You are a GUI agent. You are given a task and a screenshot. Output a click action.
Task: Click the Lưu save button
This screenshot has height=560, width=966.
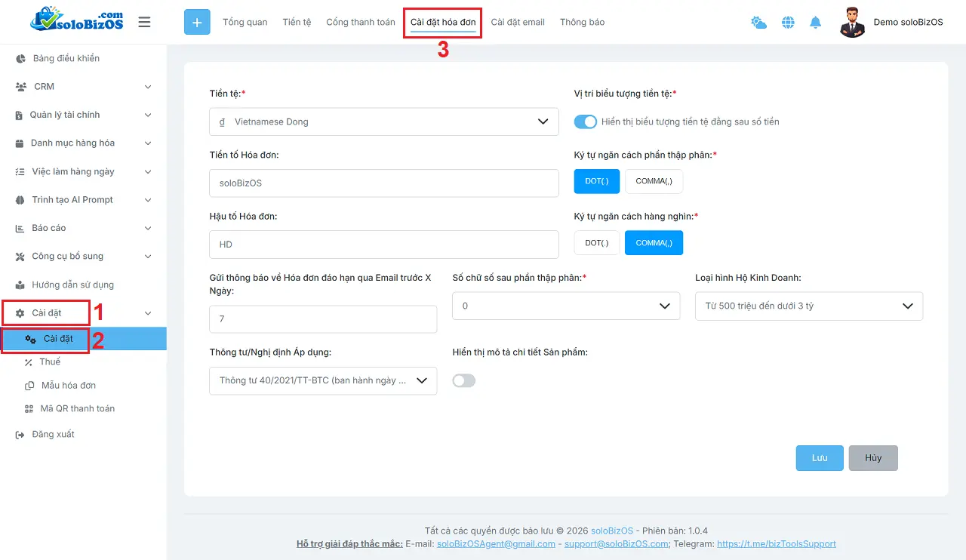820,458
